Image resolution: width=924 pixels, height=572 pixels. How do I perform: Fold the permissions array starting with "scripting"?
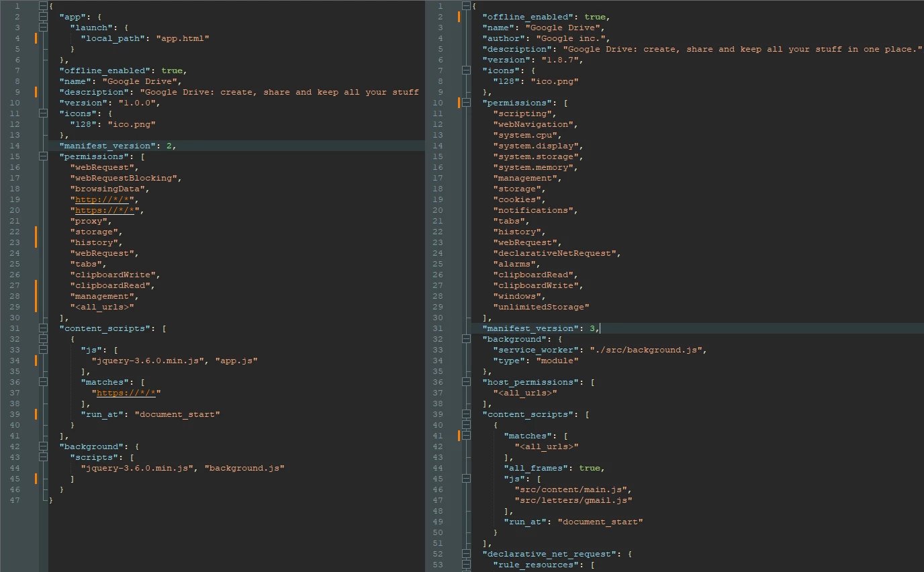click(467, 103)
